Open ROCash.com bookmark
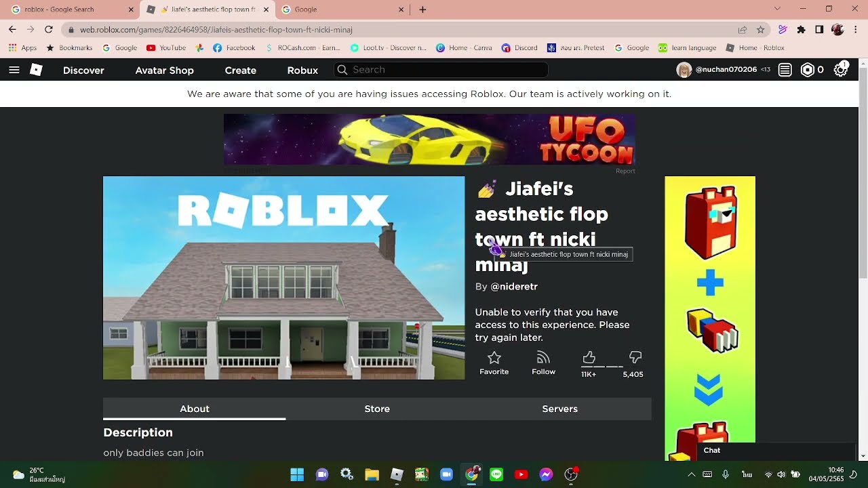Viewport: 868px width, 488px height. tap(303, 48)
